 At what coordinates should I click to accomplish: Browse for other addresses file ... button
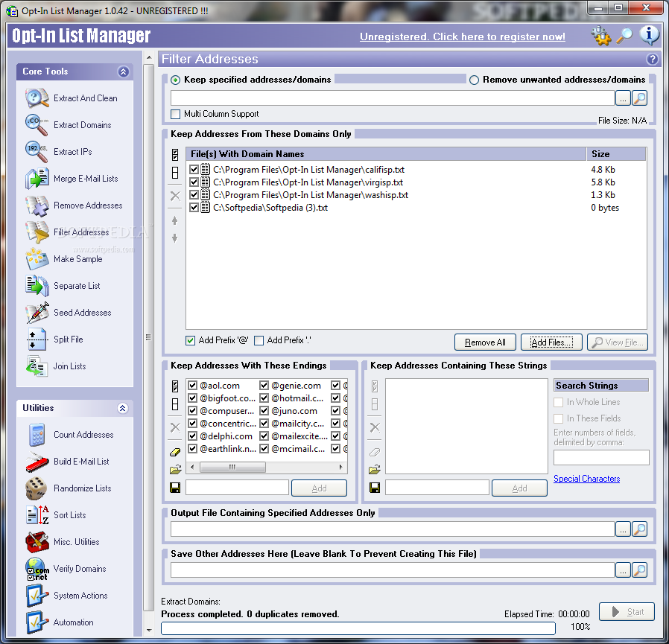click(623, 570)
